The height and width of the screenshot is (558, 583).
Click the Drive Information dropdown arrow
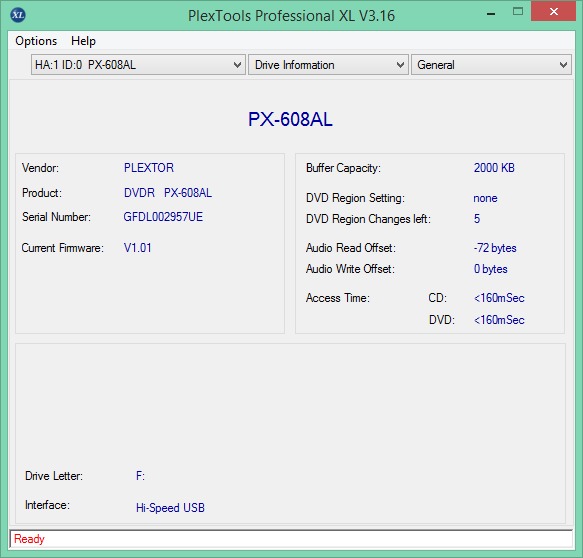pos(400,65)
